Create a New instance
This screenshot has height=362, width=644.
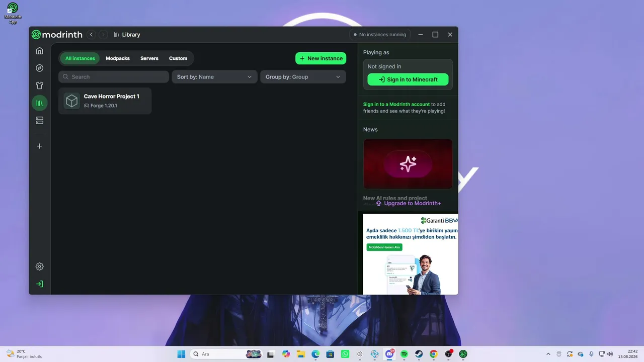click(320, 58)
